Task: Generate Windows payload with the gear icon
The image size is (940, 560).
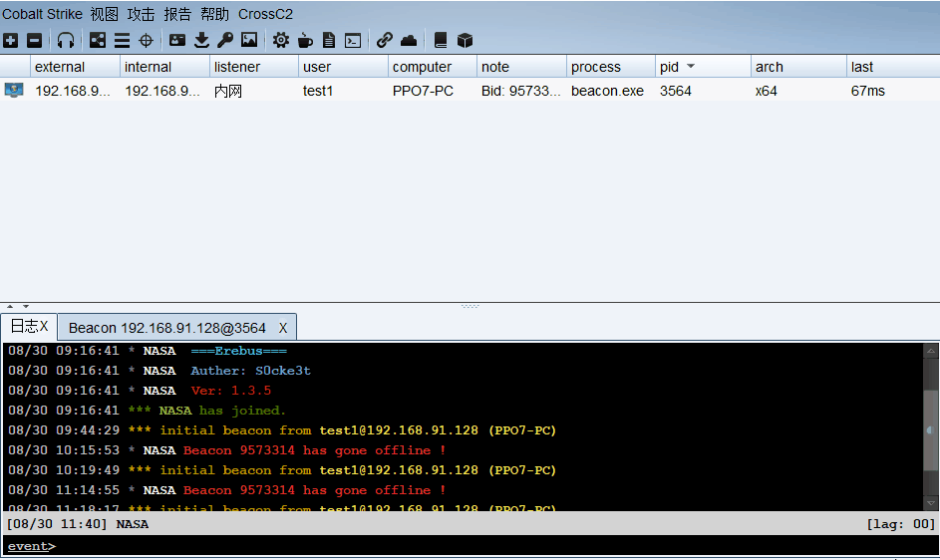Action: pyautogui.click(x=280, y=40)
